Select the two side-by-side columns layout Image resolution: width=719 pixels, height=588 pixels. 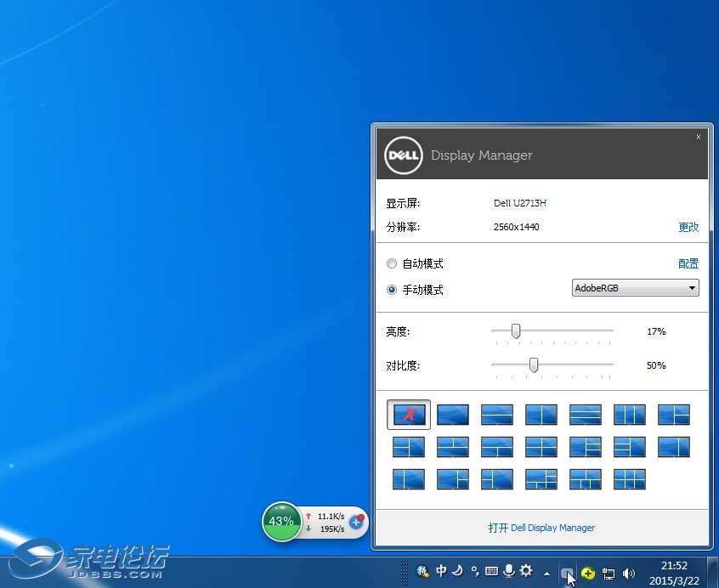tap(541, 415)
